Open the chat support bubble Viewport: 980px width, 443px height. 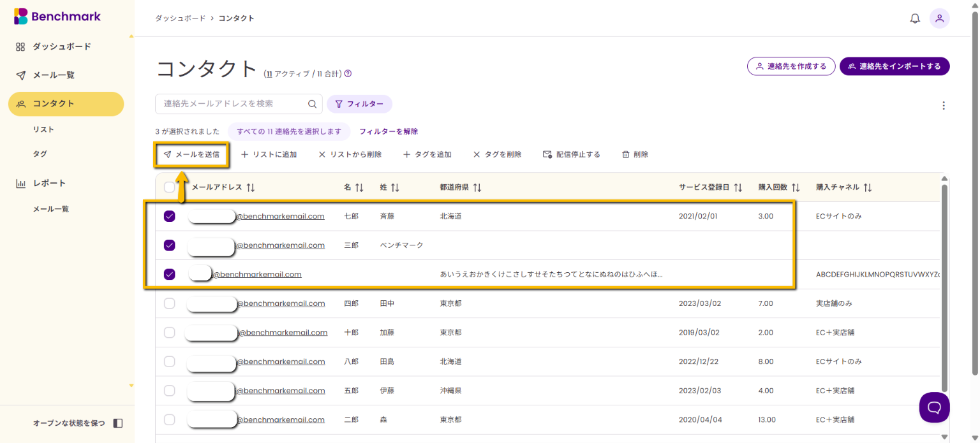(x=934, y=407)
